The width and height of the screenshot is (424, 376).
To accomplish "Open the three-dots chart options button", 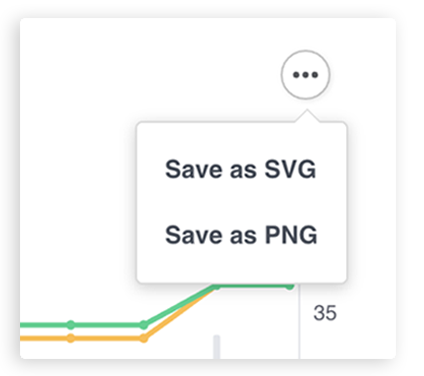I will click(x=305, y=75).
